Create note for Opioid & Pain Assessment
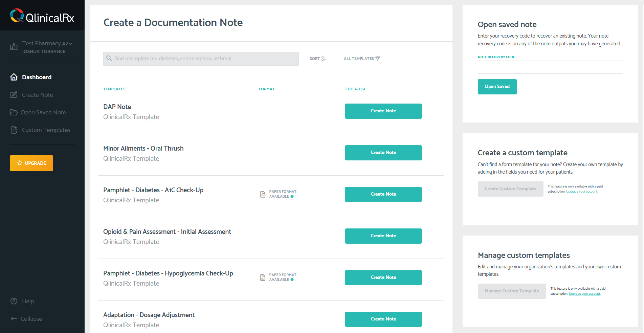 383,236
